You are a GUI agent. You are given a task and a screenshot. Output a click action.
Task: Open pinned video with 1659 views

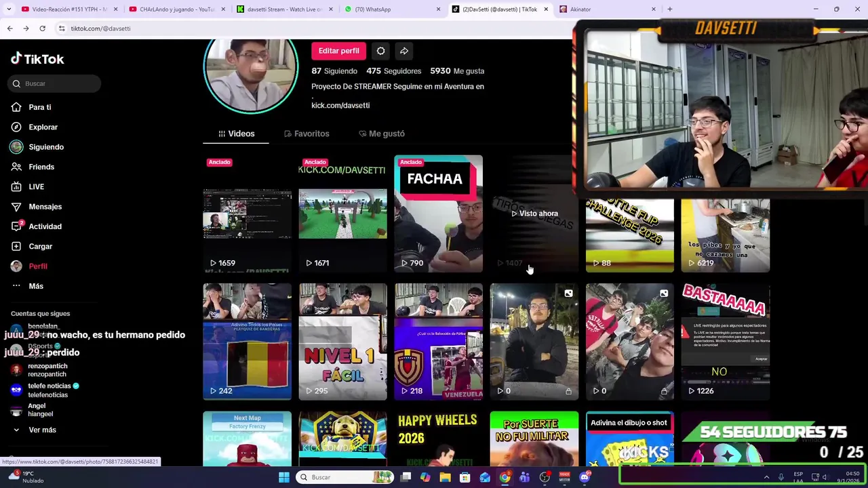pyautogui.click(x=248, y=213)
